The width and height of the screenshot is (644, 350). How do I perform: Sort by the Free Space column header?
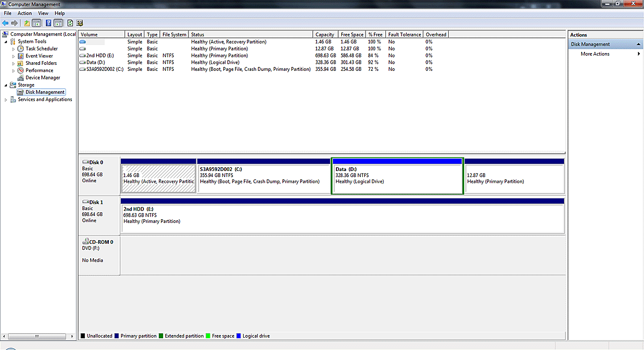pos(352,35)
